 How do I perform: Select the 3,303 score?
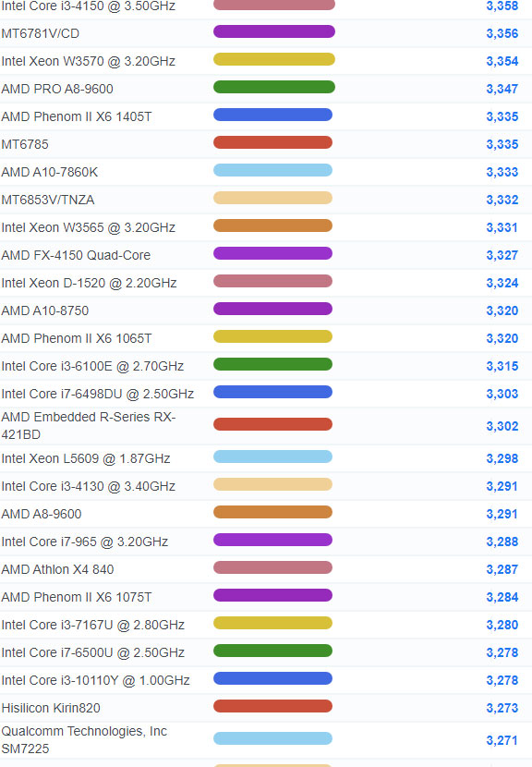[x=502, y=394]
